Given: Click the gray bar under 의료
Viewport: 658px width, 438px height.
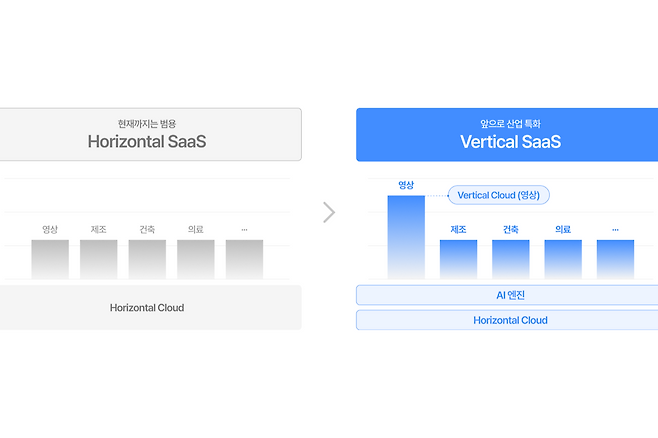Looking at the screenshot, I should click(196, 259).
